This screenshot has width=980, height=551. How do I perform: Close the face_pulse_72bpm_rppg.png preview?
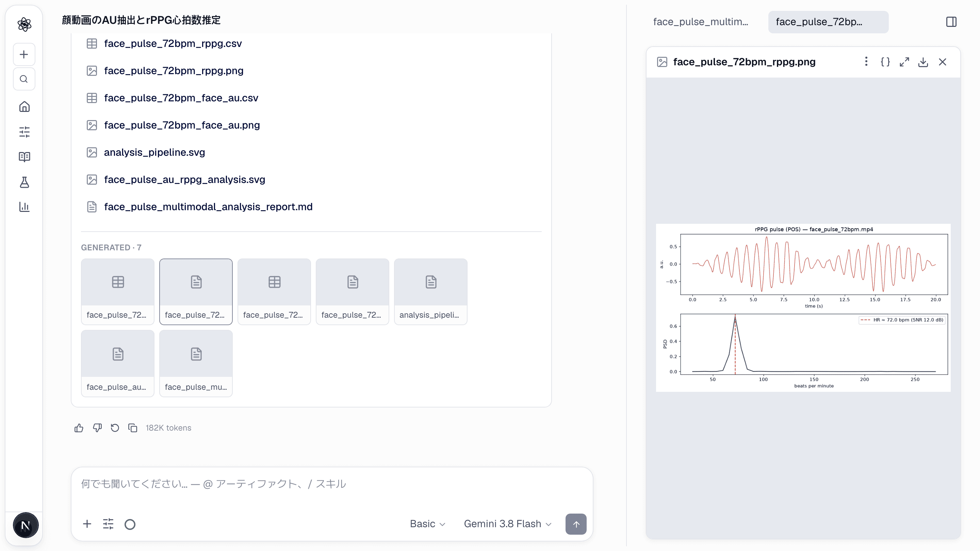(x=942, y=62)
